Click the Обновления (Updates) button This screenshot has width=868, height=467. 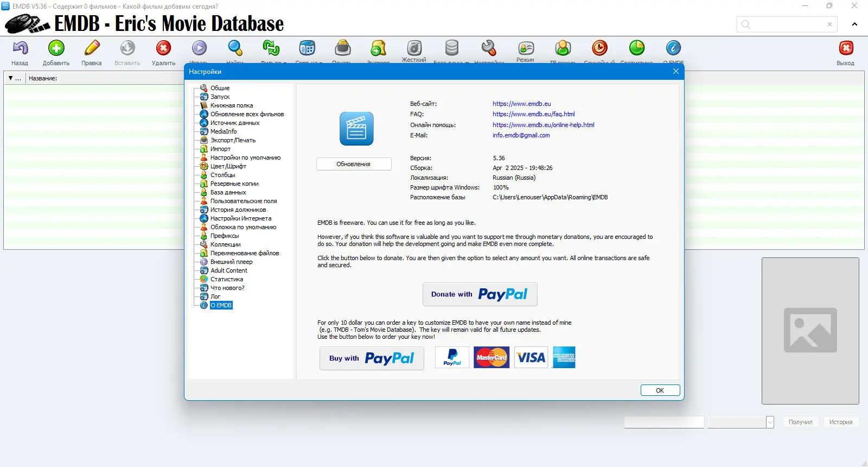(x=354, y=164)
